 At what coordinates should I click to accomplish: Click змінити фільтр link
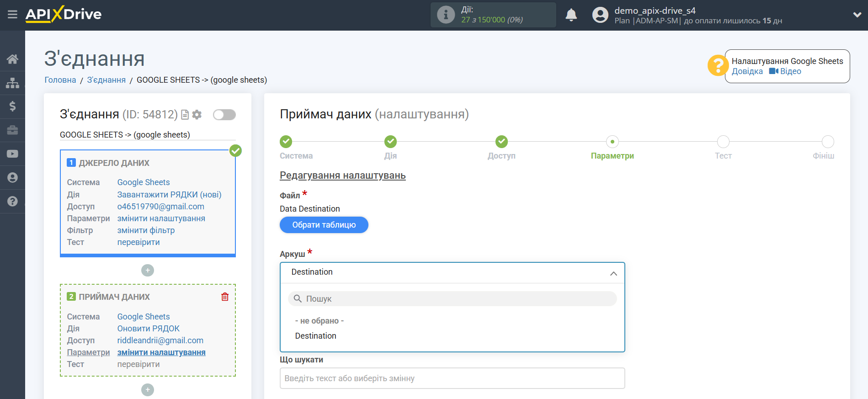tap(146, 230)
